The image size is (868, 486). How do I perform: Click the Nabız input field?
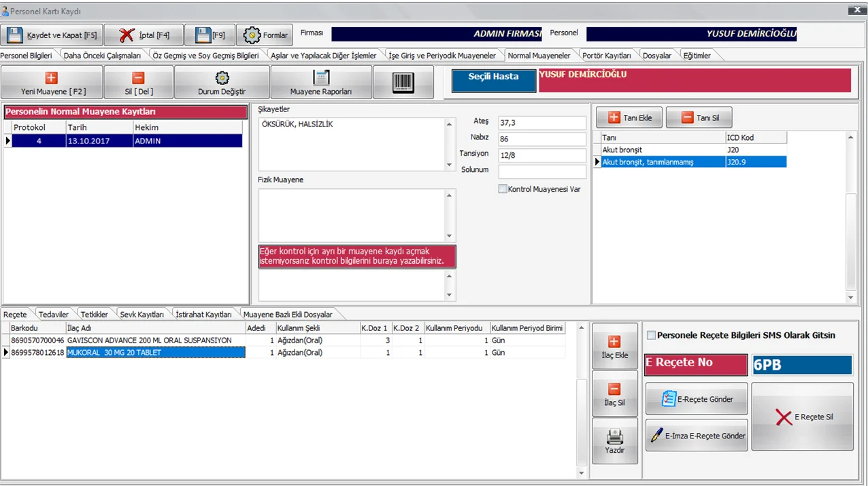click(541, 139)
